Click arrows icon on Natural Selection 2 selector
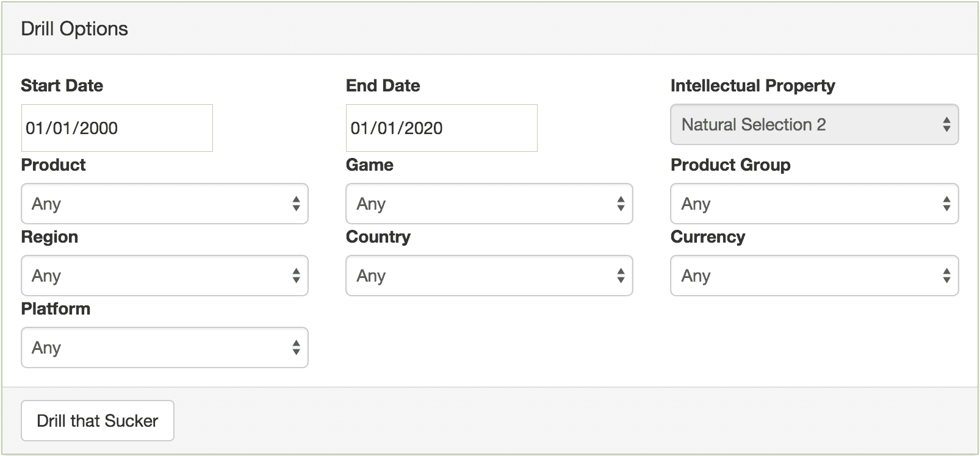This screenshot has width=980, height=456. point(946,124)
